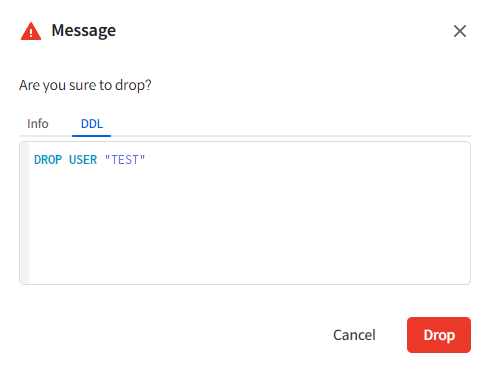Screen dimensions: 484x368
Task: Click the "TEST" string in the DDL statement
Action: pos(125,160)
